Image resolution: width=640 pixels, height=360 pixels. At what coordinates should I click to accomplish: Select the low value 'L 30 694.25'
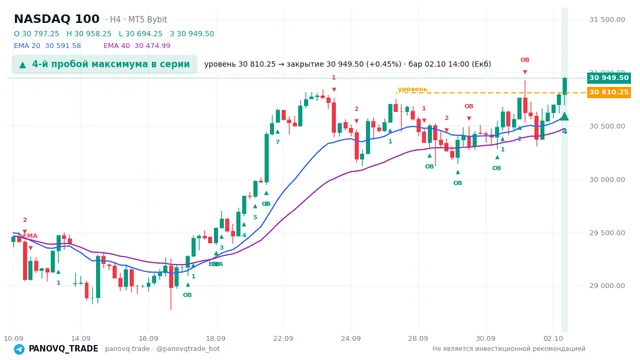pos(140,33)
